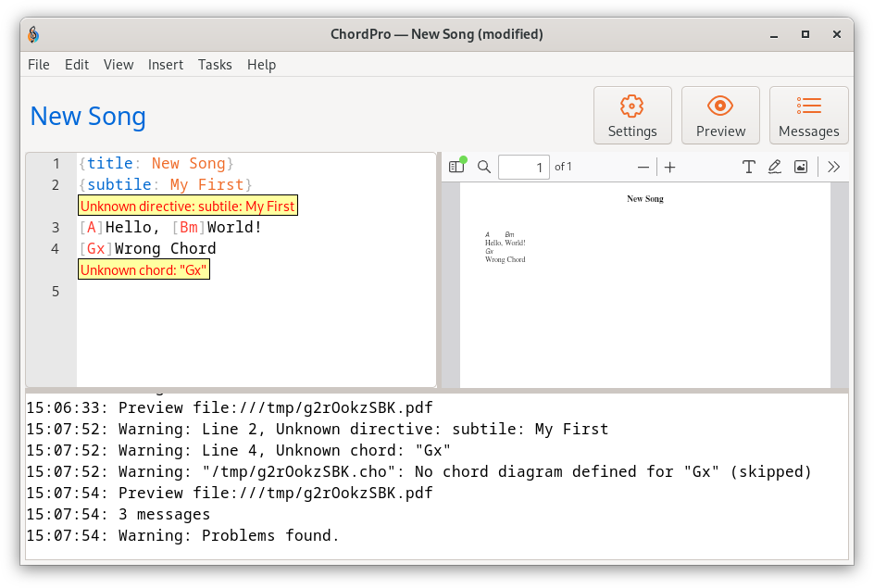This screenshot has height=588, width=874.
Task: Click the PDF page number field
Action: pos(523,167)
